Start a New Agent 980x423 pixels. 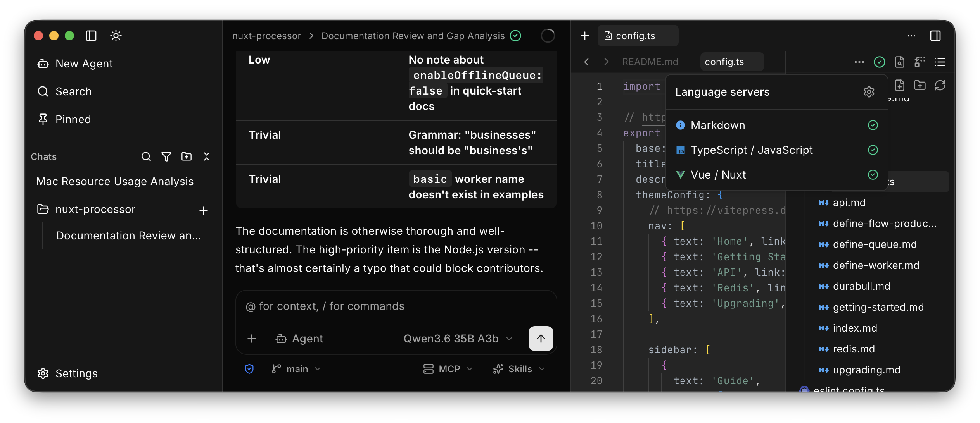(x=75, y=64)
